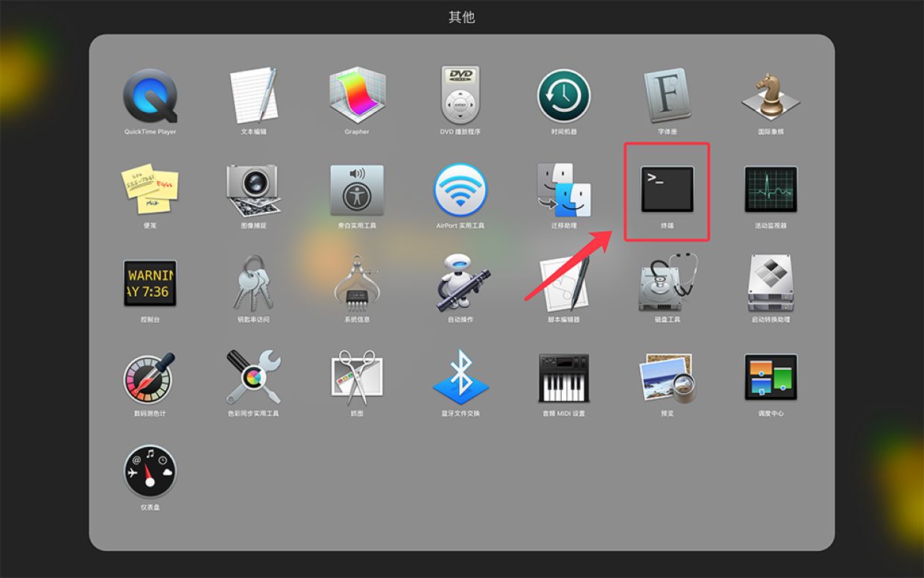924x578 pixels.
Task: Open 旁白实用工具 (VoiceOver Utility)
Action: (357, 190)
